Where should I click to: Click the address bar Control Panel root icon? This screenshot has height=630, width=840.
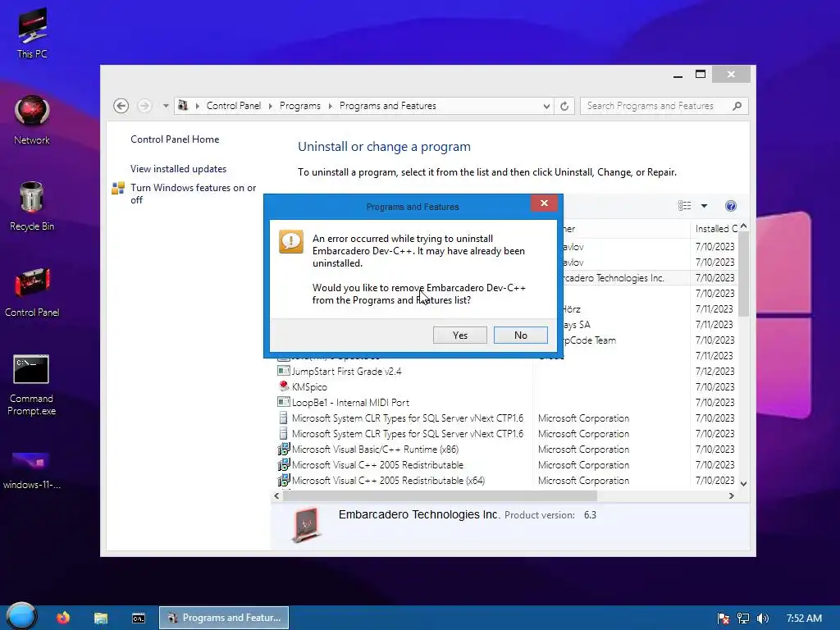click(x=183, y=106)
